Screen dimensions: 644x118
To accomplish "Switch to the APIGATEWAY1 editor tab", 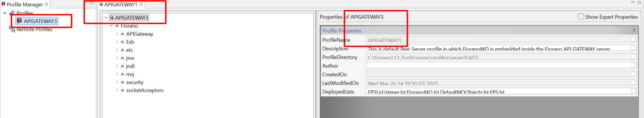I will click(x=121, y=4).
